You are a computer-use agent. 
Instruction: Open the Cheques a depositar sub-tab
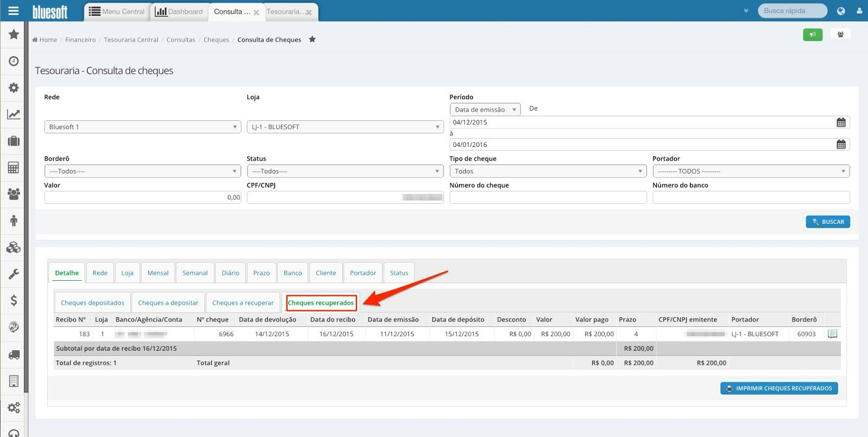(168, 303)
